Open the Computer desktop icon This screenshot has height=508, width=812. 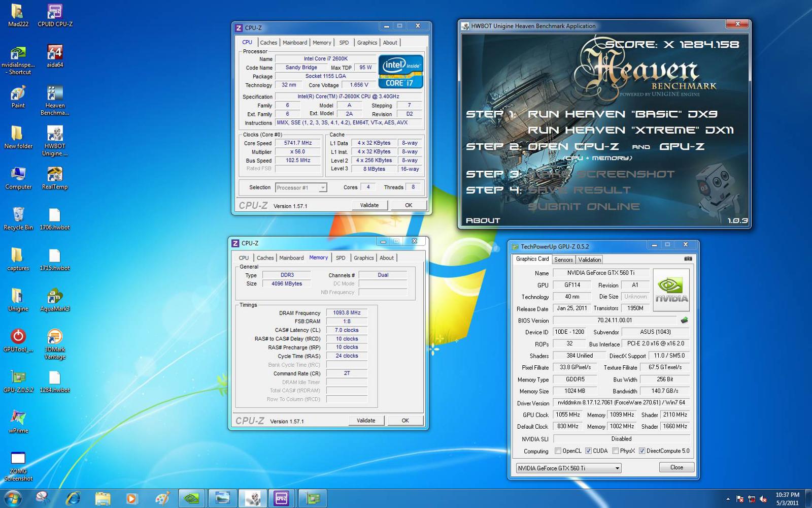point(18,178)
